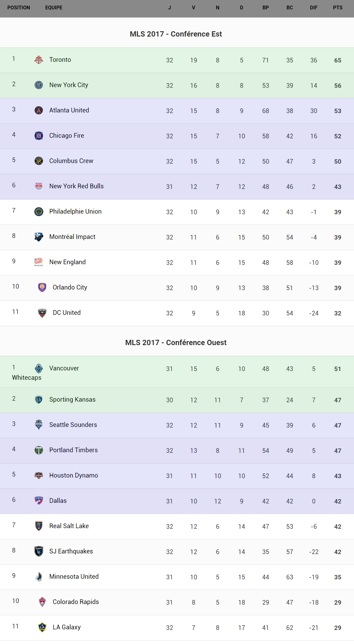Click the Montréal Impact logo
Image resolution: width=354 pixels, height=644 pixels.
point(39,237)
